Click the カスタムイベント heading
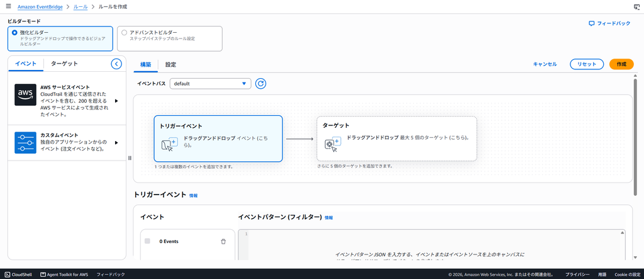This screenshot has height=279, width=644. click(59, 135)
